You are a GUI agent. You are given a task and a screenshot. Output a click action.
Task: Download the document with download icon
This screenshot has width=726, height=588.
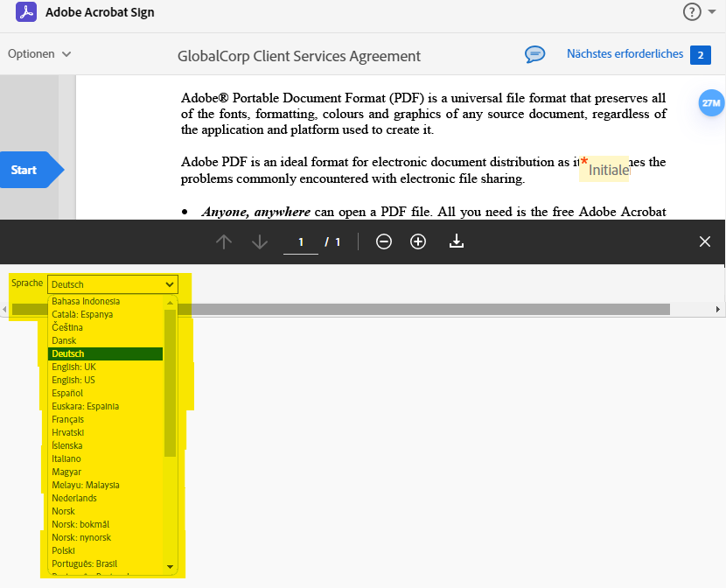[457, 241]
